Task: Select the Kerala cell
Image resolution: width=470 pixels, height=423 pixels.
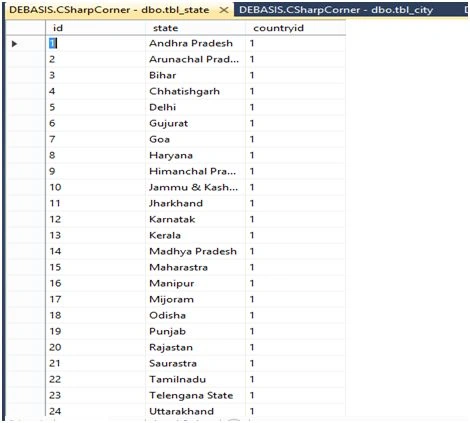Action: pos(195,235)
